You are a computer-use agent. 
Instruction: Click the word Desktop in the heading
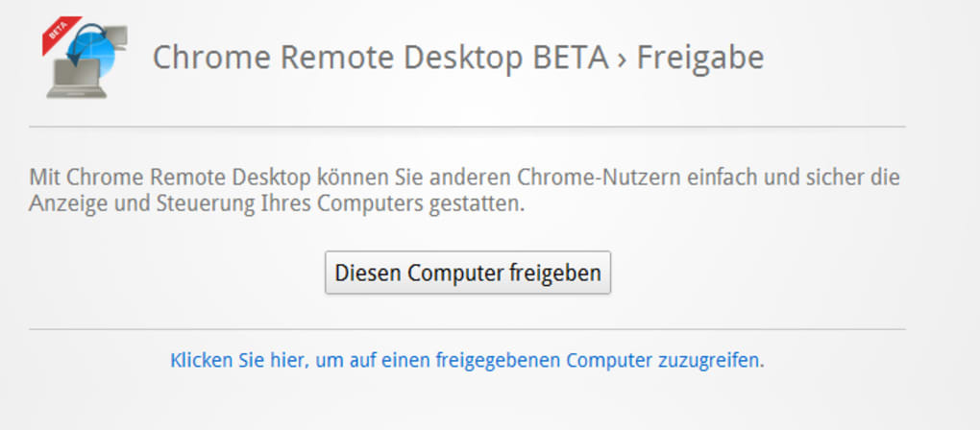(461, 59)
